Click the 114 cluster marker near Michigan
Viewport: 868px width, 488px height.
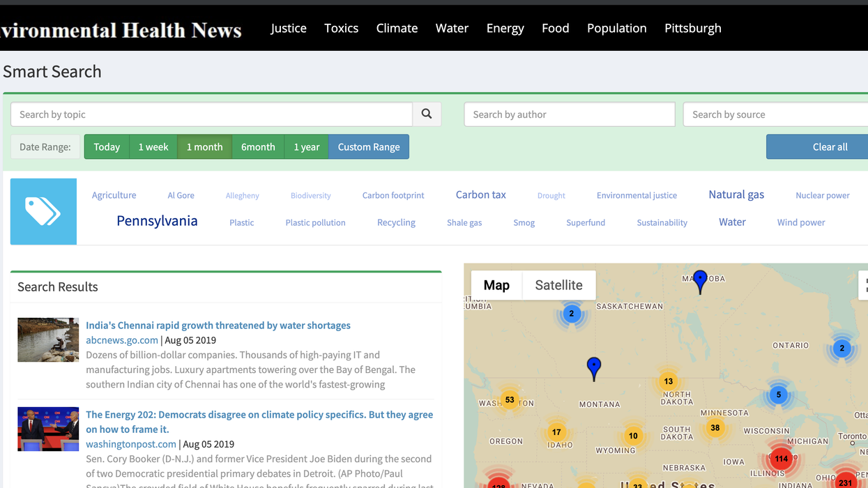780,459
